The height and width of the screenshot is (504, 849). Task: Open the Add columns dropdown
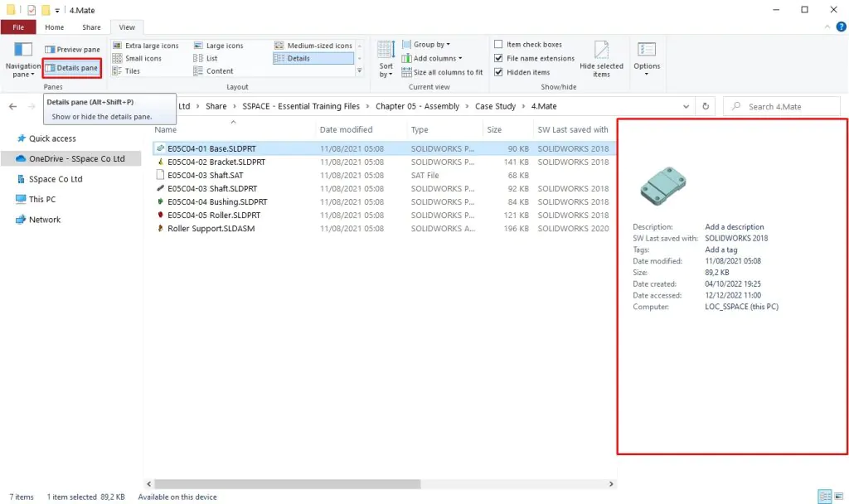pyautogui.click(x=432, y=59)
